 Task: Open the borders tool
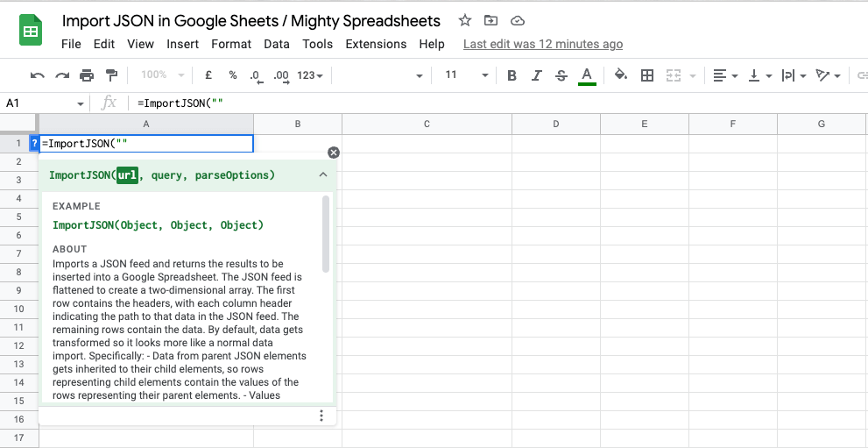646,75
